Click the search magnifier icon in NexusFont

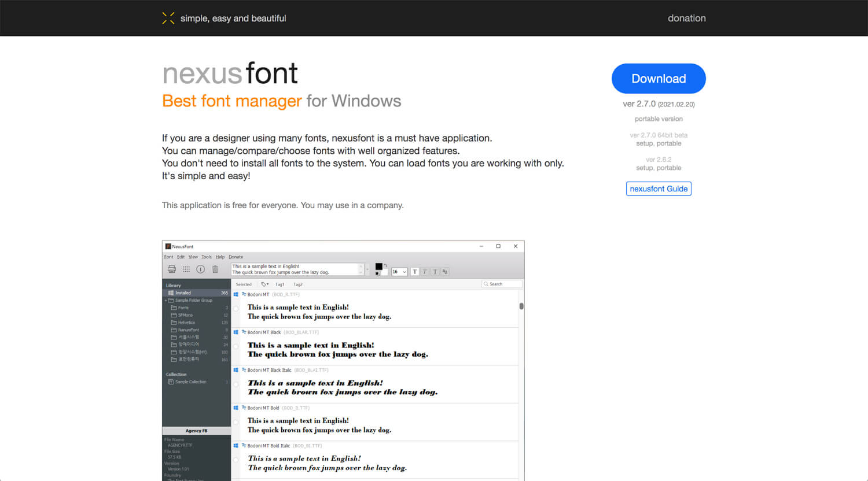tap(486, 284)
